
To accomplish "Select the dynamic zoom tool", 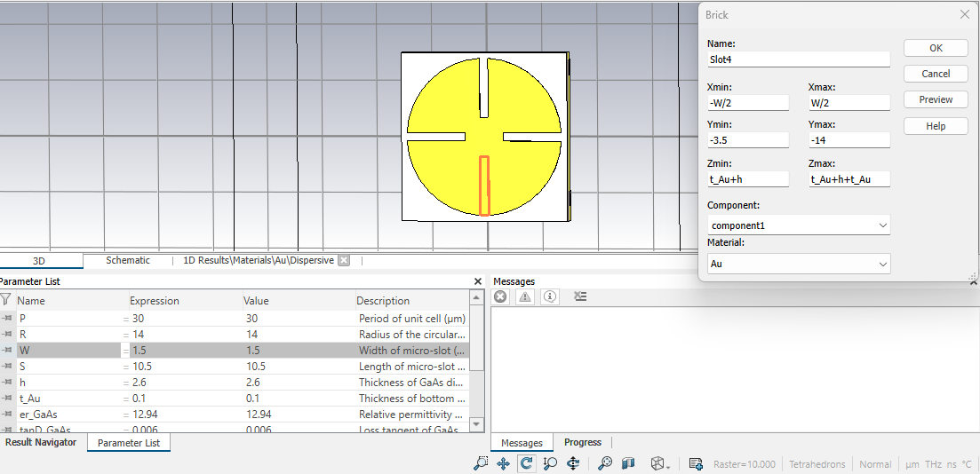I will coord(550,463).
